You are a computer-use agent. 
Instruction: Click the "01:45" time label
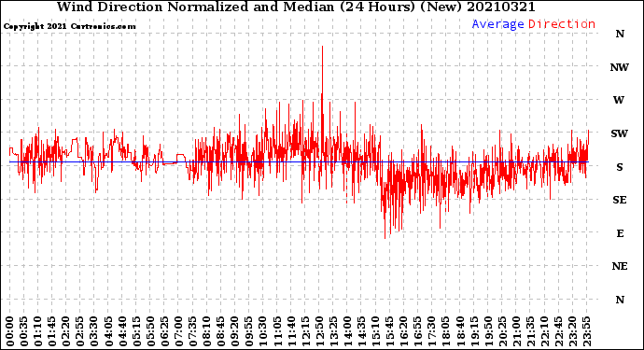(52, 331)
